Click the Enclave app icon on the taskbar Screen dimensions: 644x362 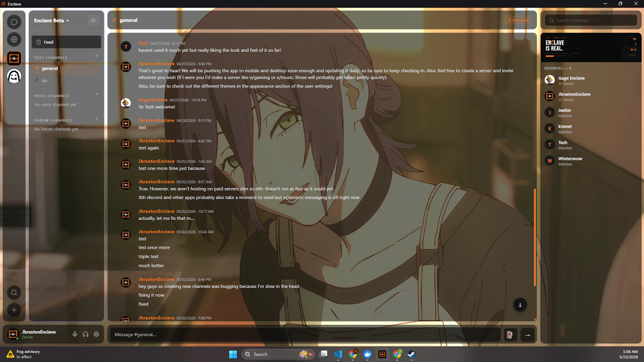click(382, 354)
